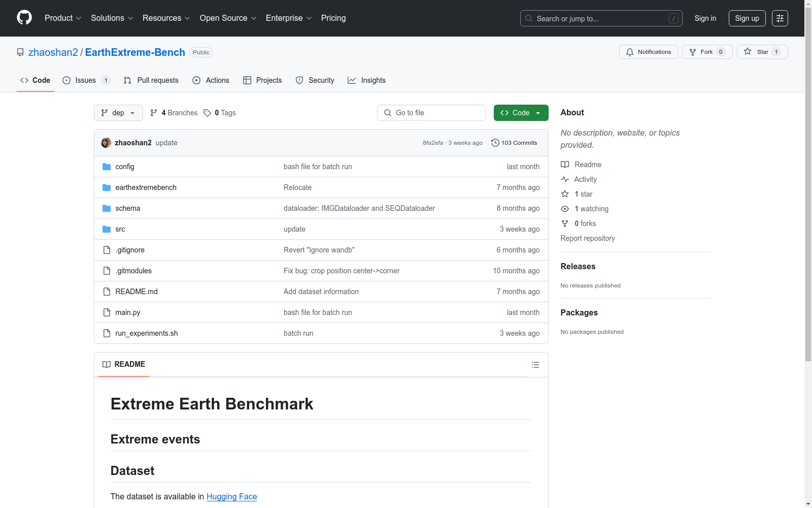Click the repository icon beside zhaoshan2
This screenshot has width=812, height=508.
pos(20,52)
